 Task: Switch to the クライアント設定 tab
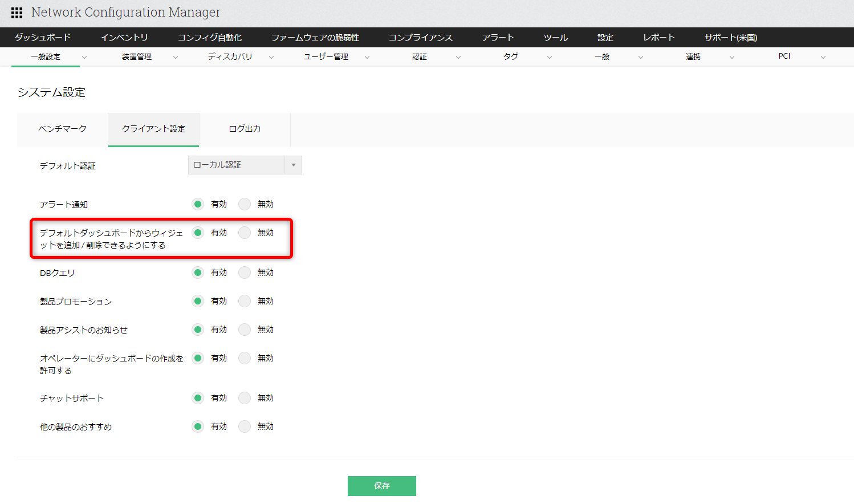pyautogui.click(x=154, y=129)
